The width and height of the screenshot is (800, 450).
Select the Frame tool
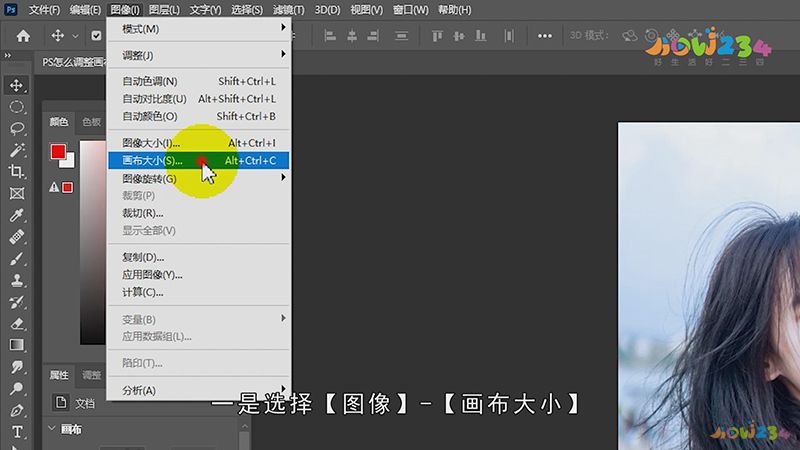pyautogui.click(x=16, y=193)
